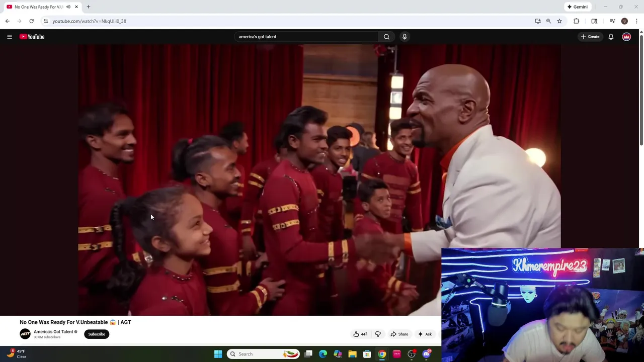Close the YouTube browser tab
Viewport: 644px width, 362px height.
[76, 7]
